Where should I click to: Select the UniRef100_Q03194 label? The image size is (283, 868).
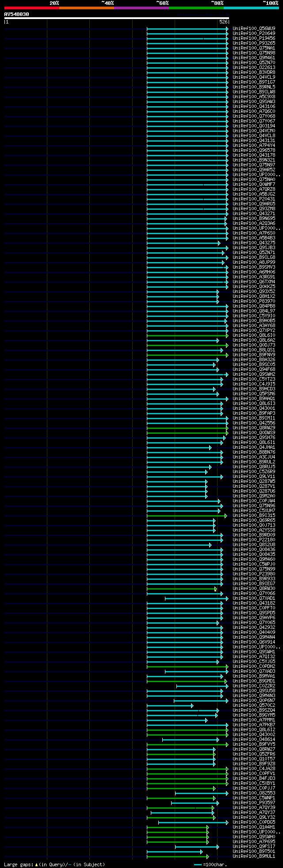[x=254, y=126]
